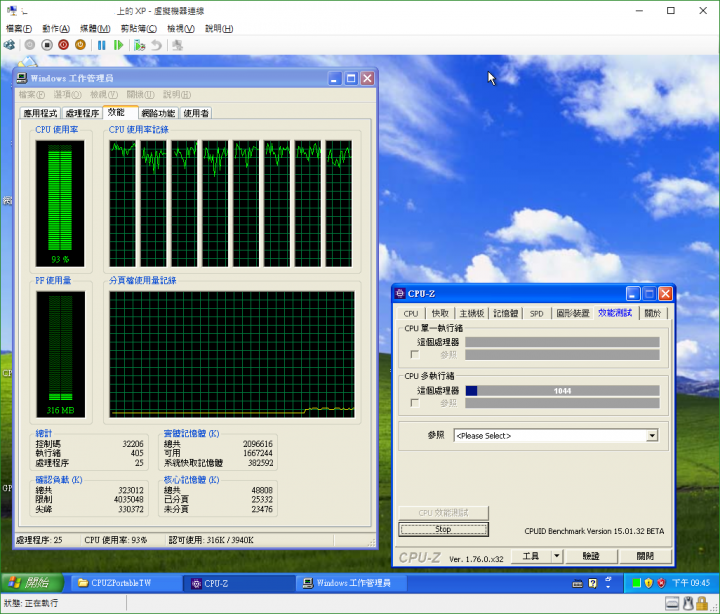The width and height of the screenshot is (720, 614).
Task: Switch to the 應用程式 tab in Task Manager
Action: click(x=40, y=113)
